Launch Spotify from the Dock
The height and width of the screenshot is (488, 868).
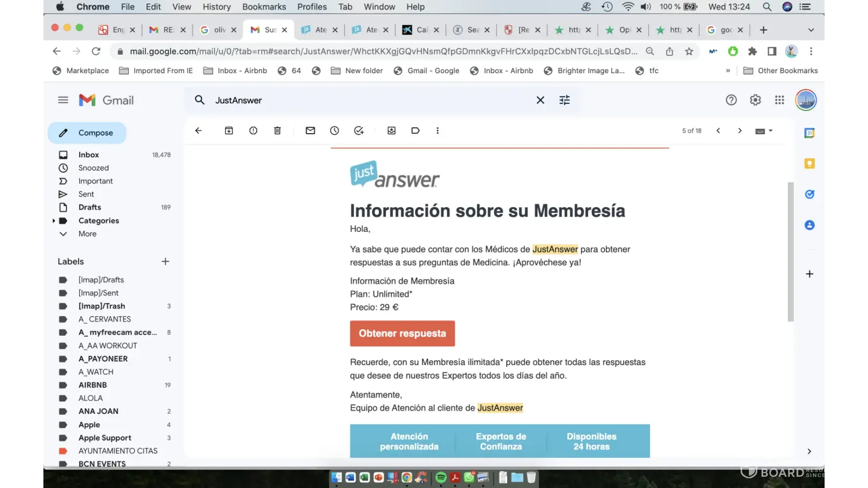pyautogui.click(x=441, y=477)
